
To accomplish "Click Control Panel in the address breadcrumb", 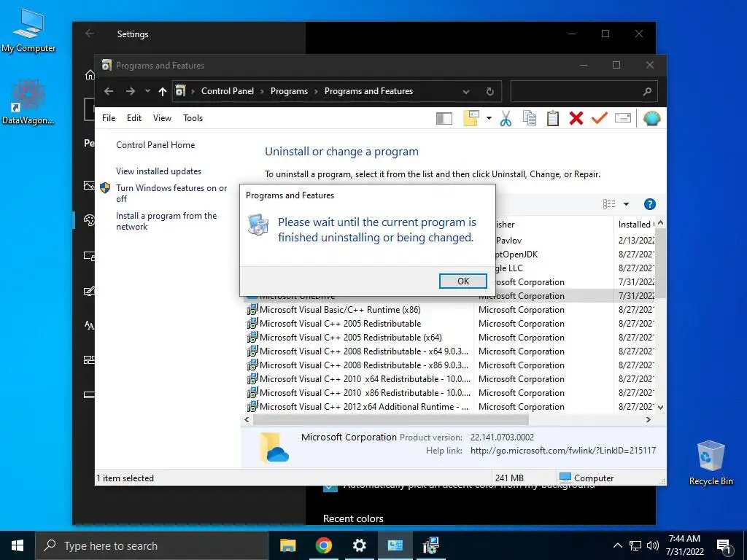I will [x=228, y=91].
